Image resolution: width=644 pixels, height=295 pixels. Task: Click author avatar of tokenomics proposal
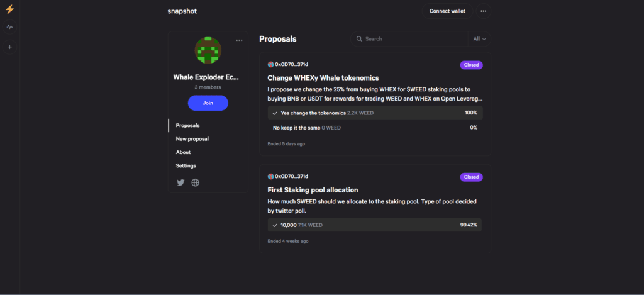(x=270, y=65)
